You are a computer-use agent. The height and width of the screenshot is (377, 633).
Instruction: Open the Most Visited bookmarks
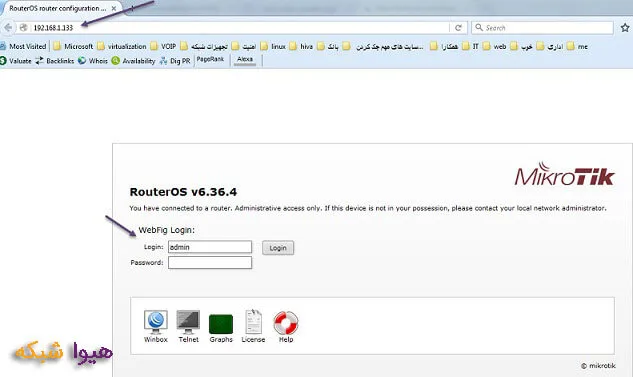click(23, 46)
